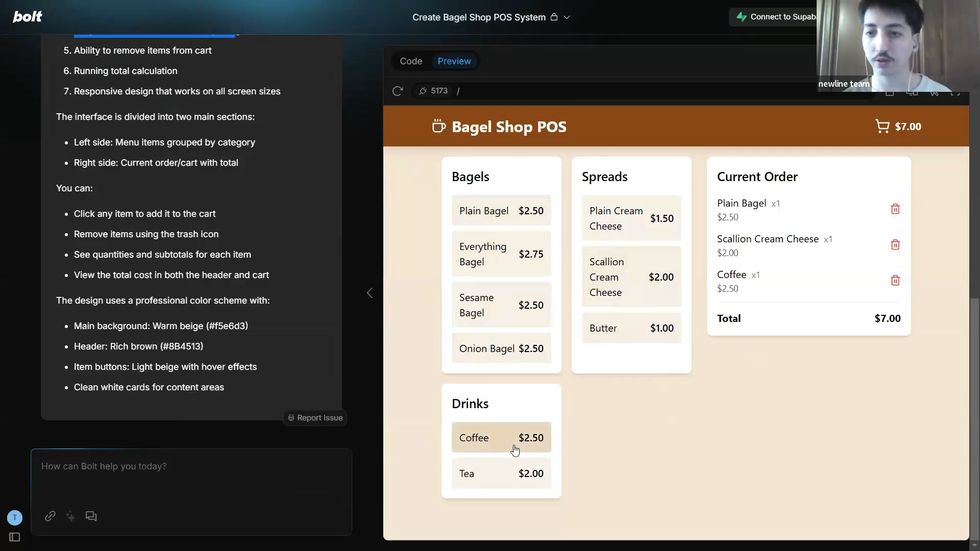
Task: Collapse chat panel with left arrow
Action: coord(370,293)
